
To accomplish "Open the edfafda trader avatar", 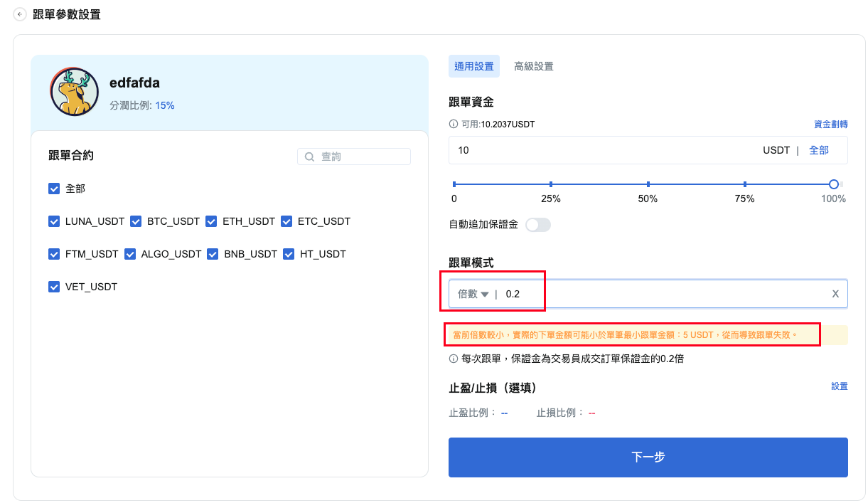I will click(x=75, y=92).
